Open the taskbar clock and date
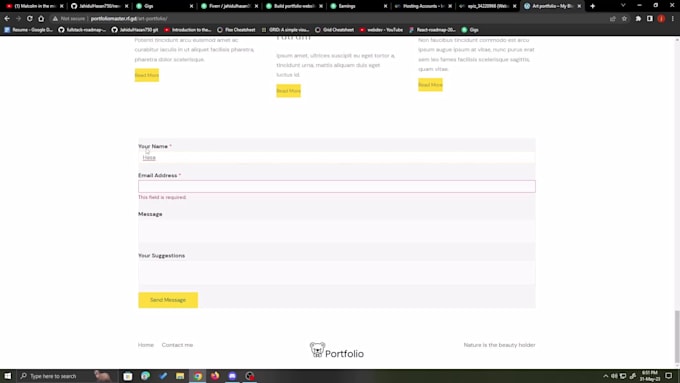The width and height of the screenshot is (680, 383). point(650,376)
